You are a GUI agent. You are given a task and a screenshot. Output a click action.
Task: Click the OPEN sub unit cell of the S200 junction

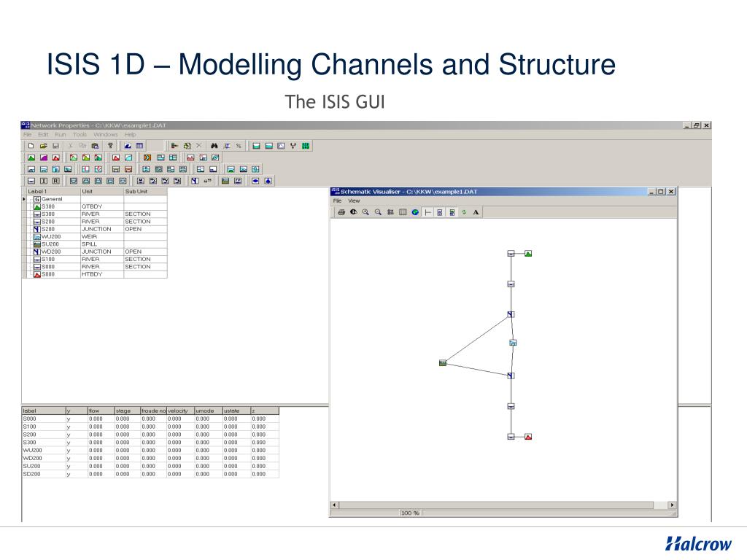click(x=145, y=229)
